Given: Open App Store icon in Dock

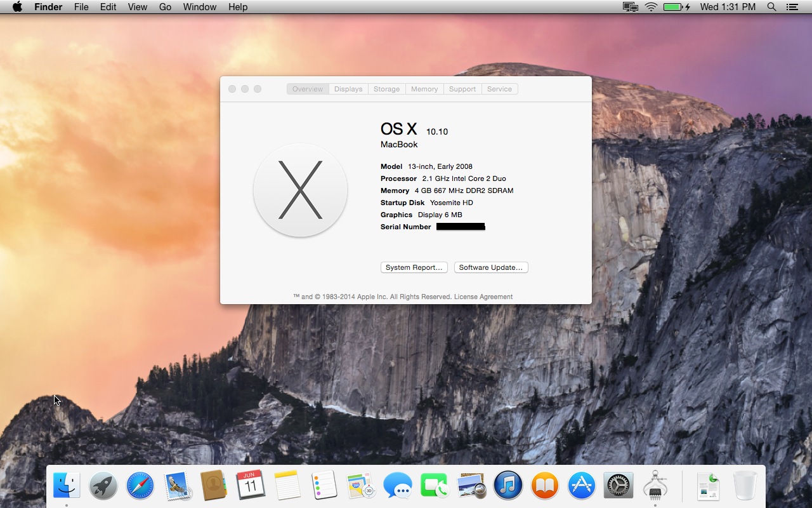Looking at the screenshot, I should pyautogui.click(x=582, y=486).
